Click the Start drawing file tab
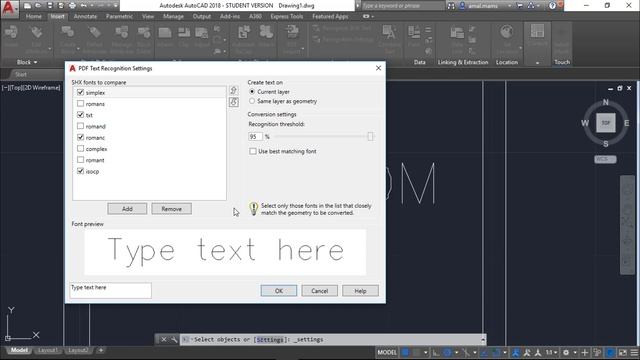This screenshot has width=640, height=360. point(21,74)
